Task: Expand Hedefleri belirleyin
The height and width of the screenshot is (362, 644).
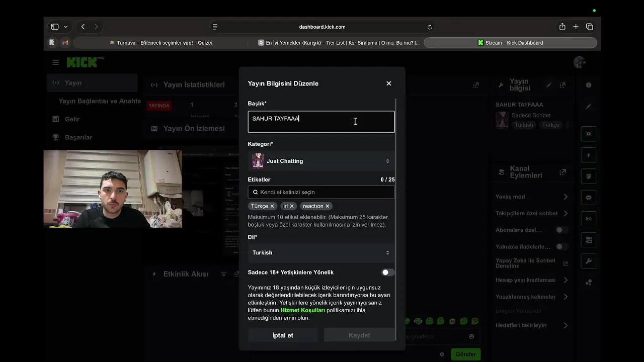Action: coord(565,325)
